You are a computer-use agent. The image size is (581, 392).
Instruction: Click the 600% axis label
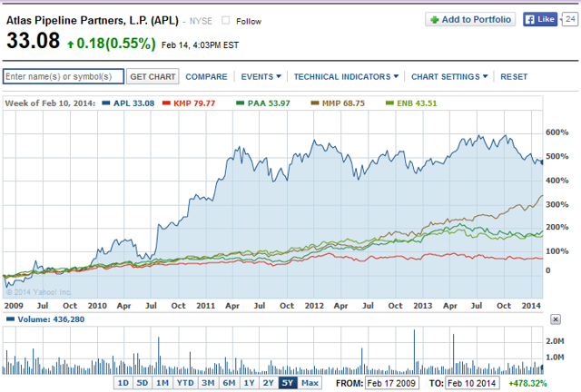coord(556,132)
